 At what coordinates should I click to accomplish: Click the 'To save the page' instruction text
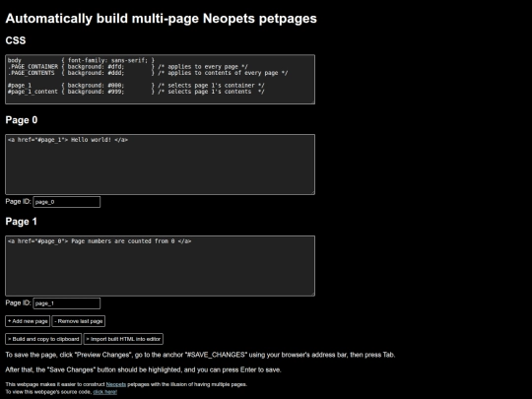[x=200, y=355]
